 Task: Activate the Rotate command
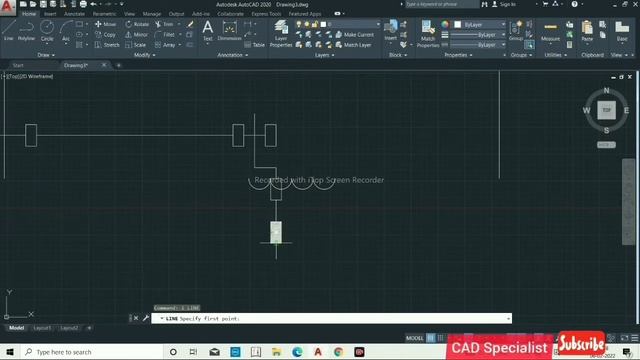pyautogui.click(x=137, y=24)
